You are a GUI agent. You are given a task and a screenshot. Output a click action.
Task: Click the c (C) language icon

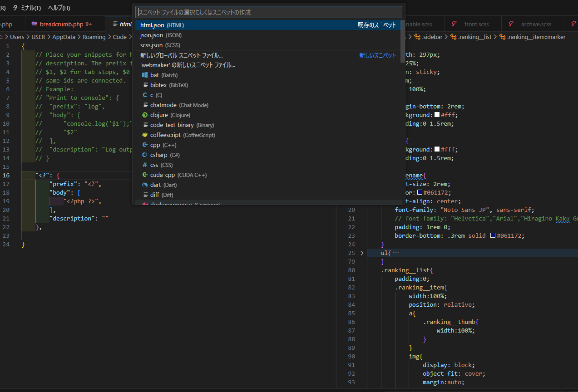tap(145, 95)
